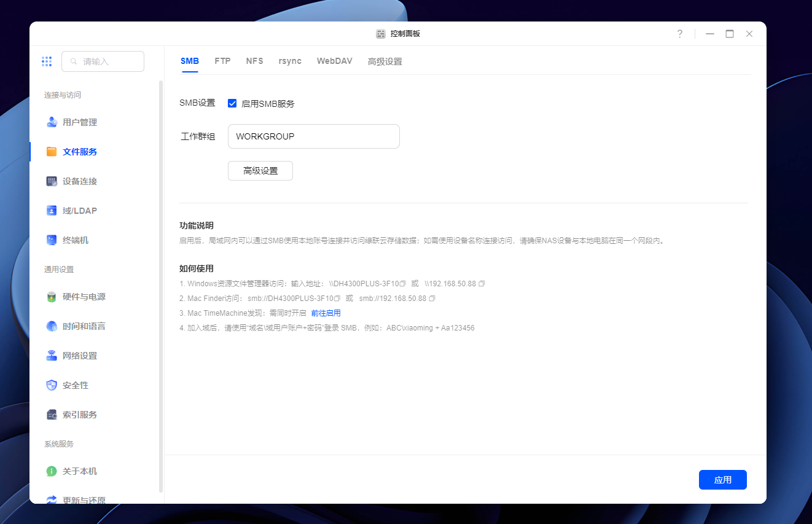The image size is (812, 524).
Task: Copy the \\DH4300PLUS-3F10 Windows address
Action: tap(403, 284)
